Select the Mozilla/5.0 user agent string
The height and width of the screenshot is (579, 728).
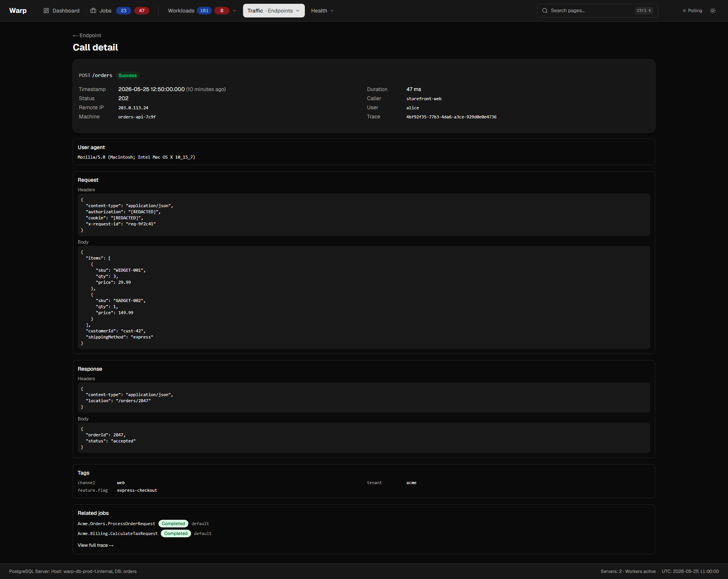click(x=136, y=157)
